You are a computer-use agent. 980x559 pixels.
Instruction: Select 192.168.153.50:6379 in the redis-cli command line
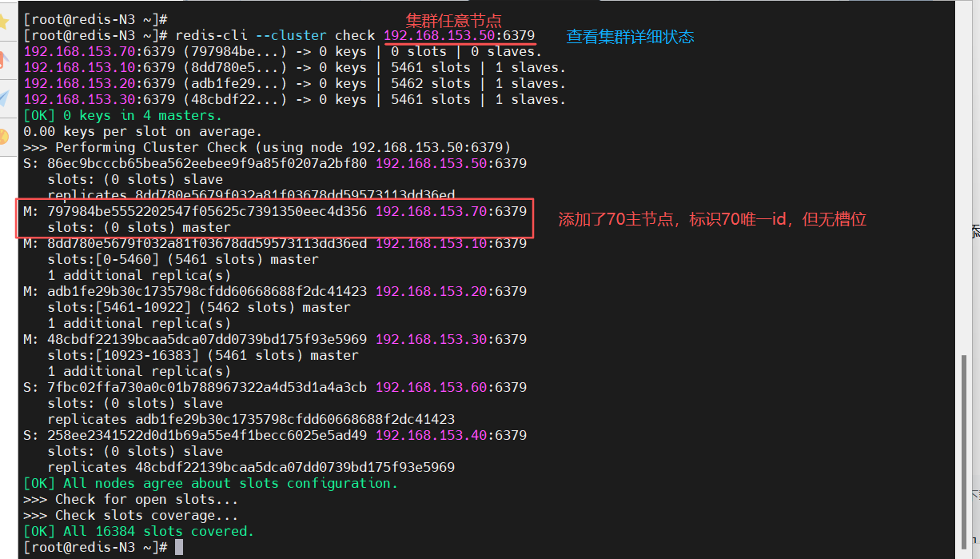click(459, 35)
